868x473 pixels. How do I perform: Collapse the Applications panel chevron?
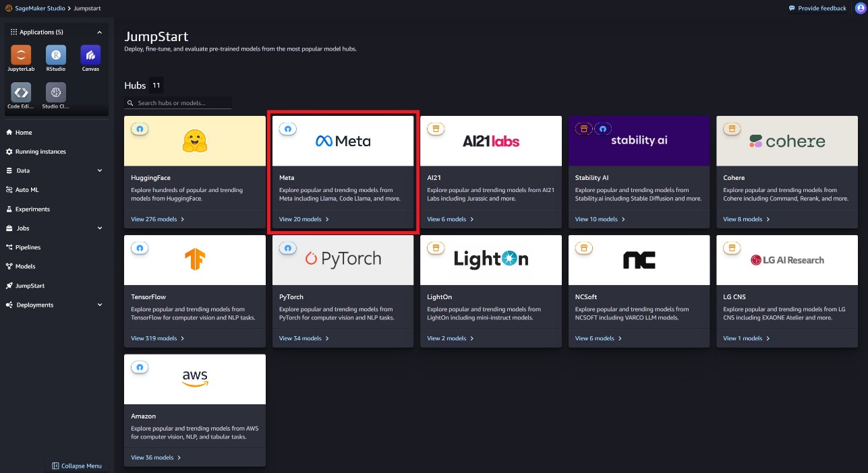[100, 32]
